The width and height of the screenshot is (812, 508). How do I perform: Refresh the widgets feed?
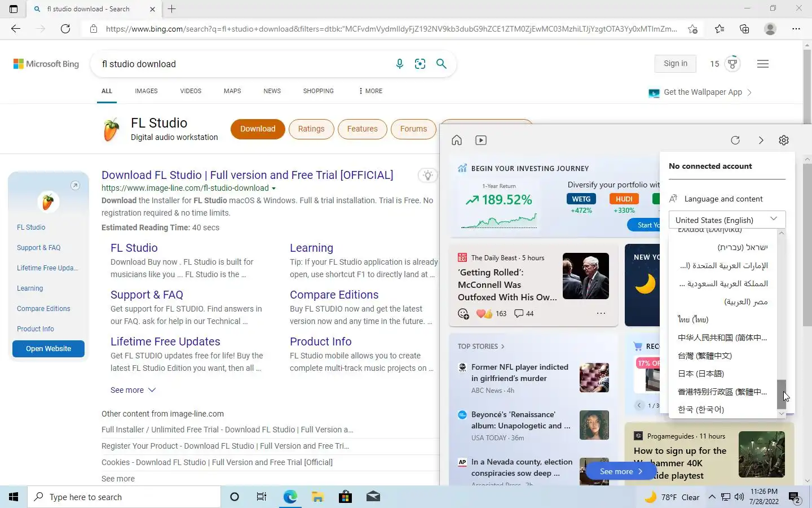point(735,140)
